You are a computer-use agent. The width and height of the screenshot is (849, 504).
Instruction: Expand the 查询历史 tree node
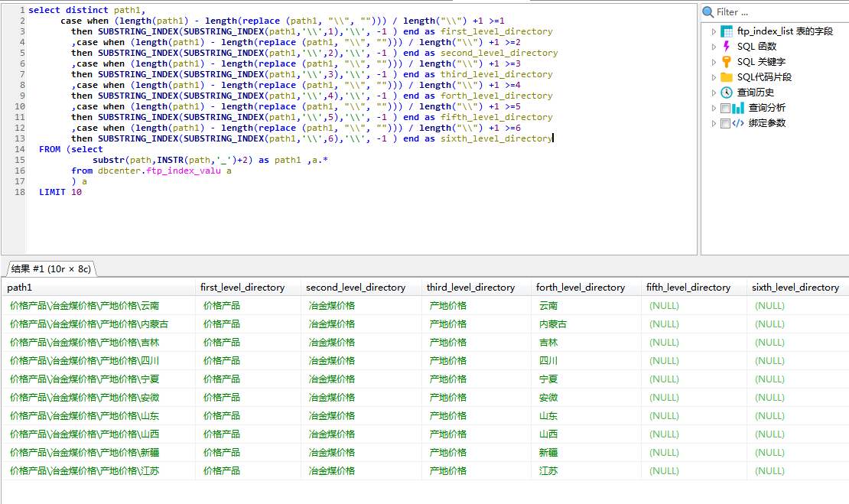pyautogui.click(x=714, y=93)
